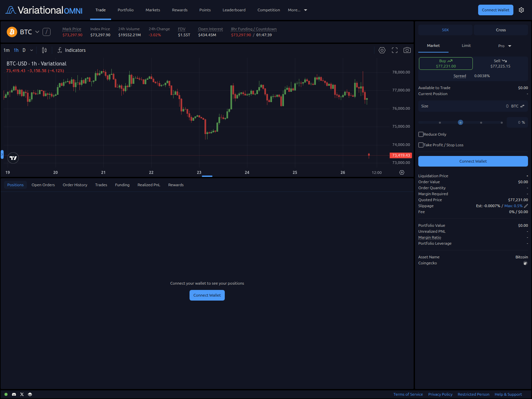Open the 50X leverage selector
The image size is (532, 399).
(x=445, y=30)
